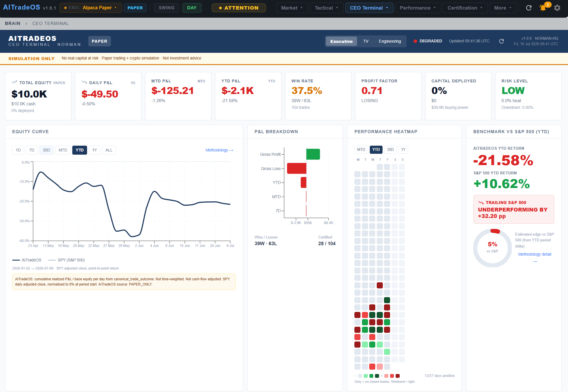
Task: Click the arrow under Methodology detail
Action: tap(535, 261)
